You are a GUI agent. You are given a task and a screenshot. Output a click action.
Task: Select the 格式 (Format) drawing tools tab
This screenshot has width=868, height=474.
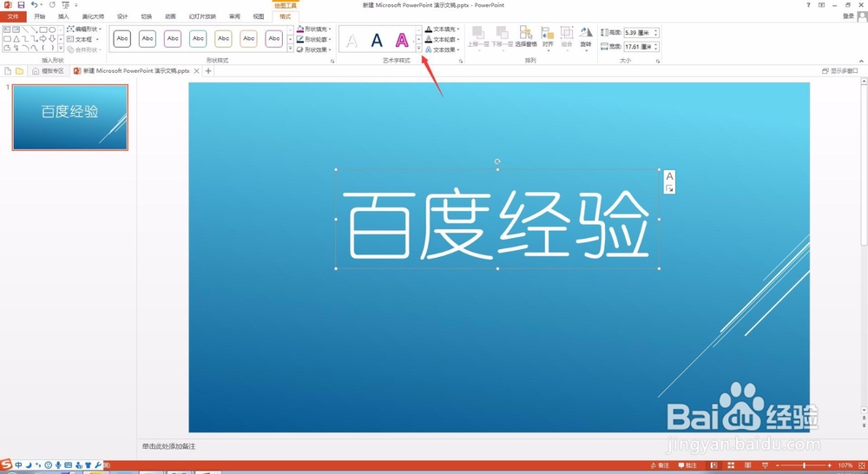tap(285, 16)
